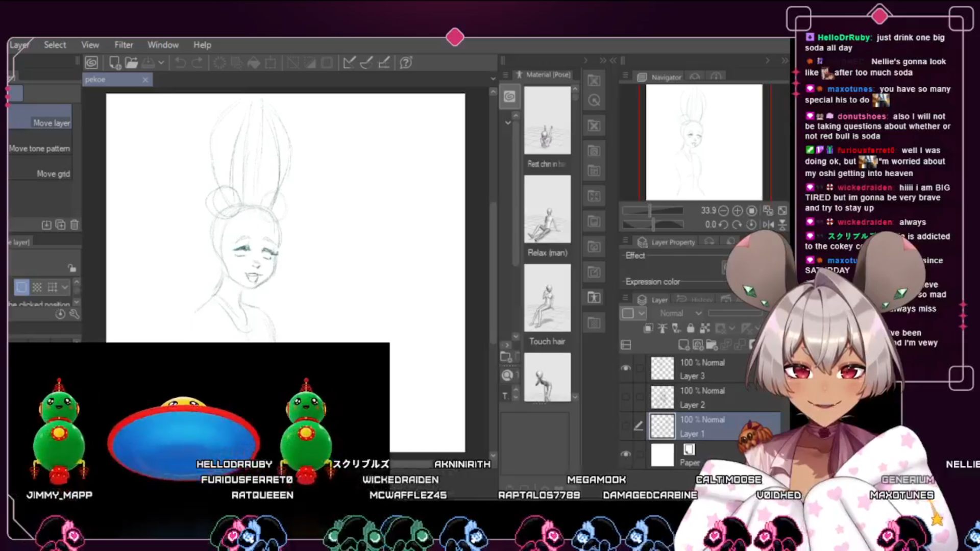Hide Layer 3 using its eye icon

626,368
